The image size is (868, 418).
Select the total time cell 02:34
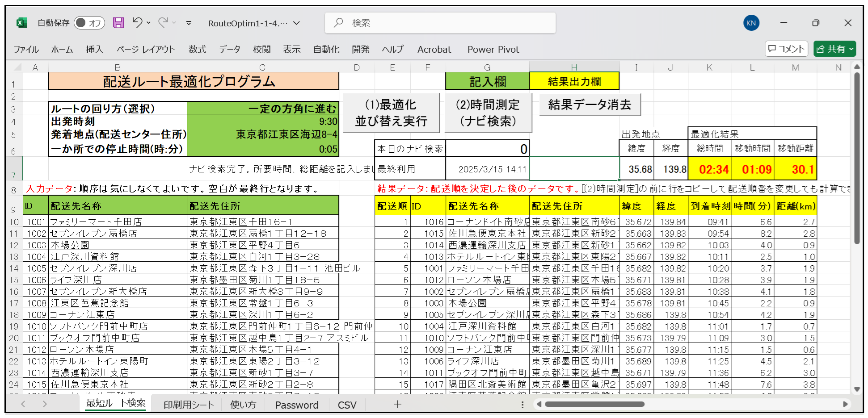[x=709, y=168]
